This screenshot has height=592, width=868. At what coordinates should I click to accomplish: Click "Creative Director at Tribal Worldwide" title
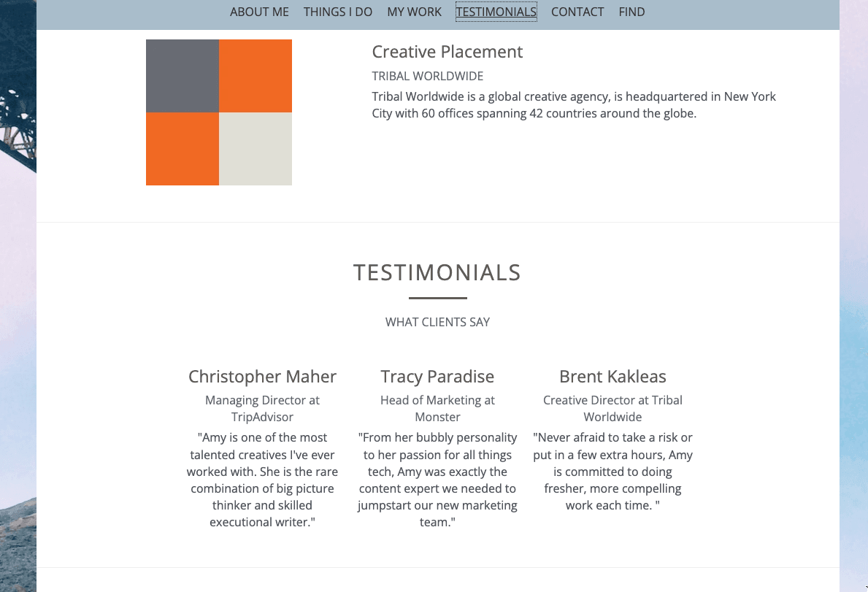[612, 409]
